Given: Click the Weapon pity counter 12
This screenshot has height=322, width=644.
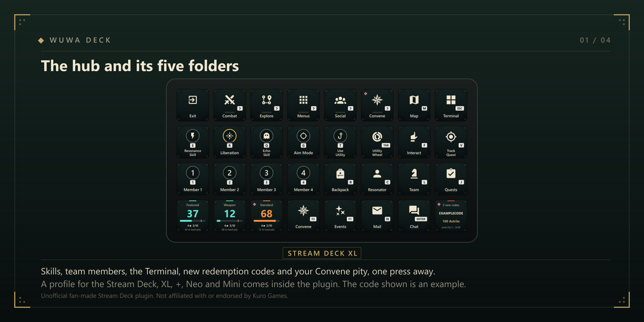Looking at the screenshot, I should (230, 216).
